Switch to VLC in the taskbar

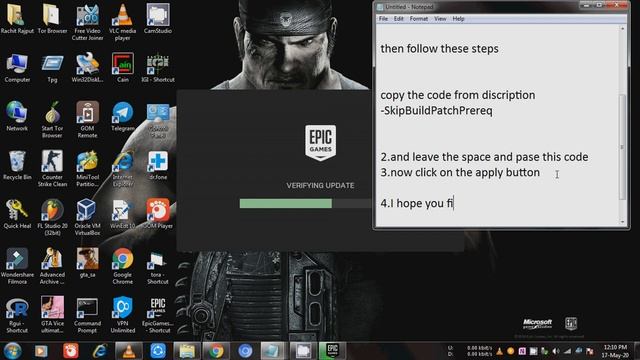(x=129, y=351)
